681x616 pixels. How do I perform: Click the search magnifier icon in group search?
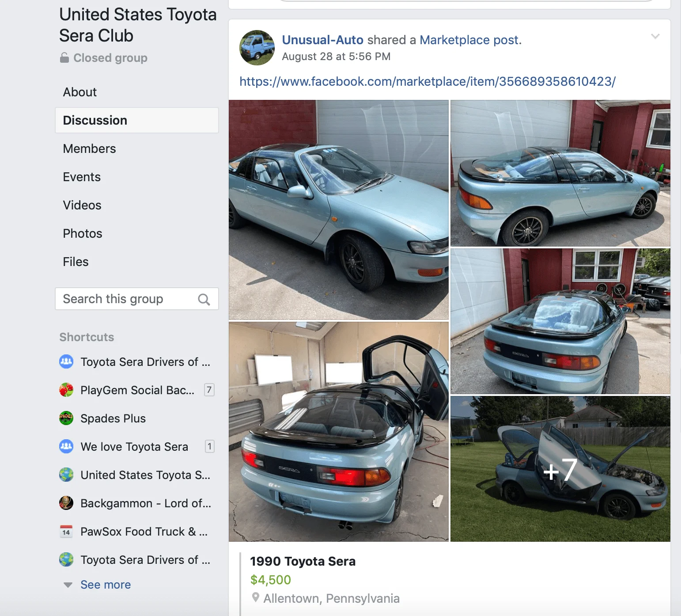(x=204, y=299)
